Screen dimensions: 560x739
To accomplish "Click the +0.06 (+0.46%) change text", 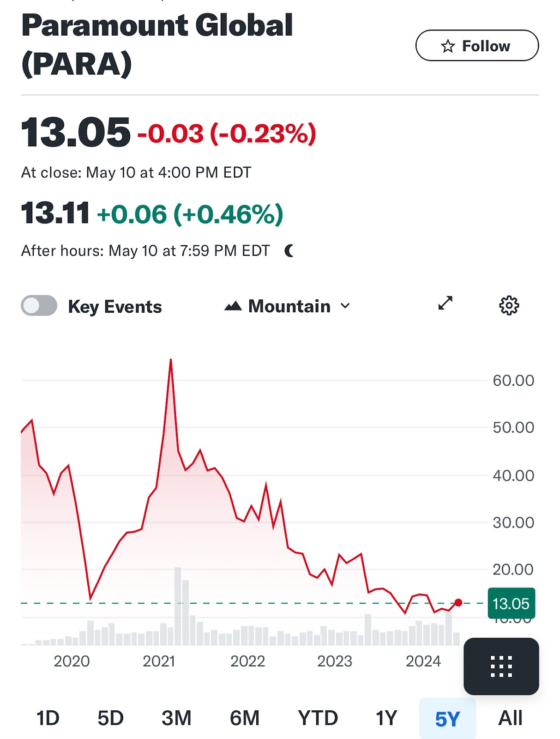I will pyautogui.click(x=190, y=214).
